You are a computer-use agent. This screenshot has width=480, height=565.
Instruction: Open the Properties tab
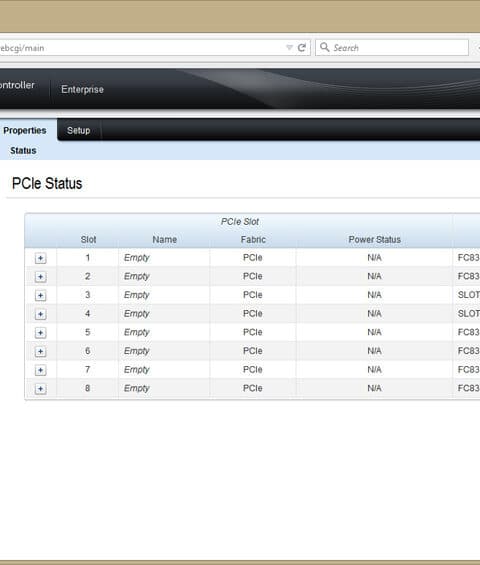click(25, 130)
